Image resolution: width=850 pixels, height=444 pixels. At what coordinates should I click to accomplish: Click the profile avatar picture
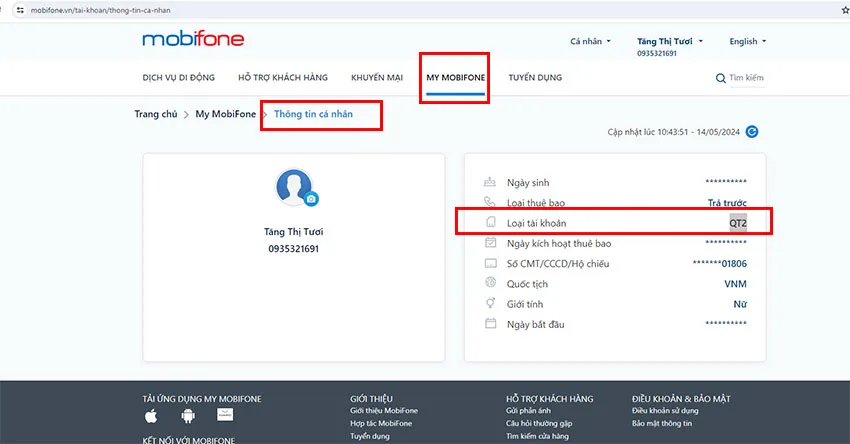[x=294, y=186]
